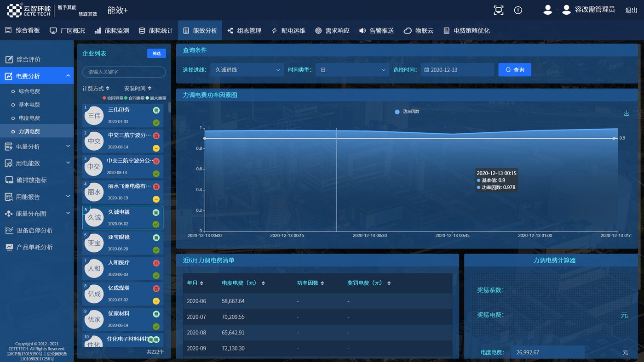Click the 设备启停分析 chart icon
This screenshot has height=362, width=644.
tap(9, 230)
